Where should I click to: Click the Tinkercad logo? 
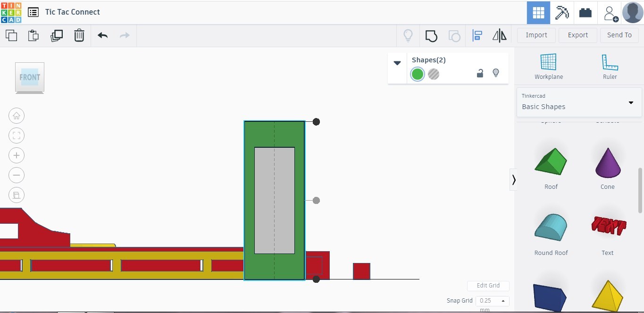[x=11, y=12]
